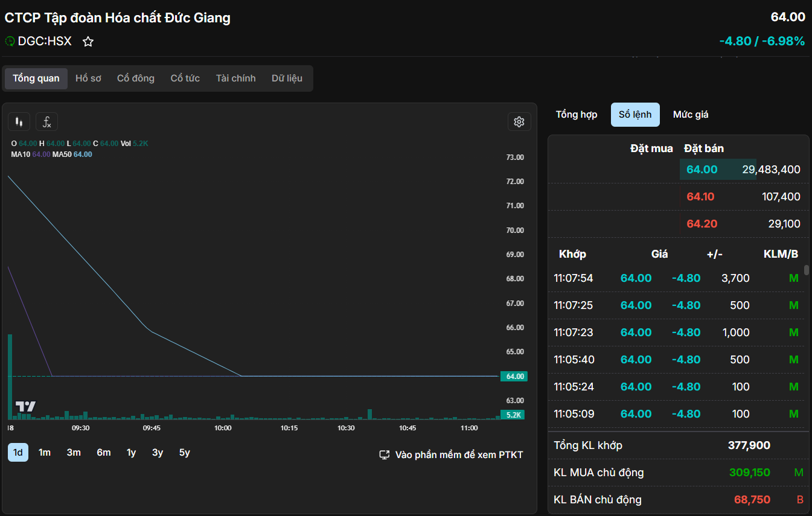Select the Mức giá tab
812x516 pixels.
click(x=691, y=115)
